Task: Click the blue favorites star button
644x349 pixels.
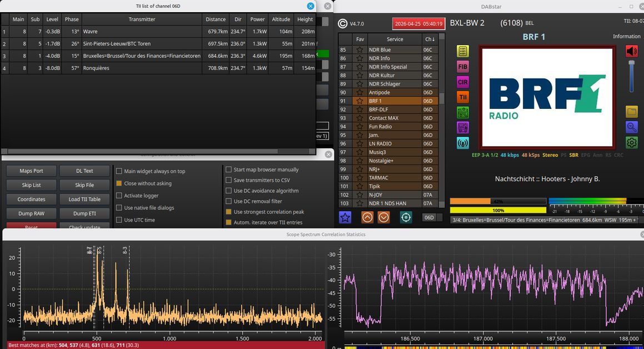Action: 345,217
